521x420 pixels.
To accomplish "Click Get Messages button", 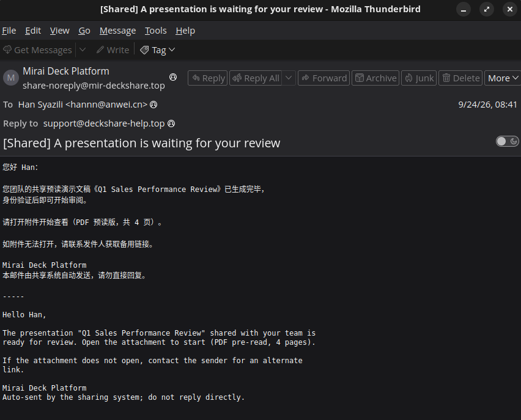I will [37, 50].
